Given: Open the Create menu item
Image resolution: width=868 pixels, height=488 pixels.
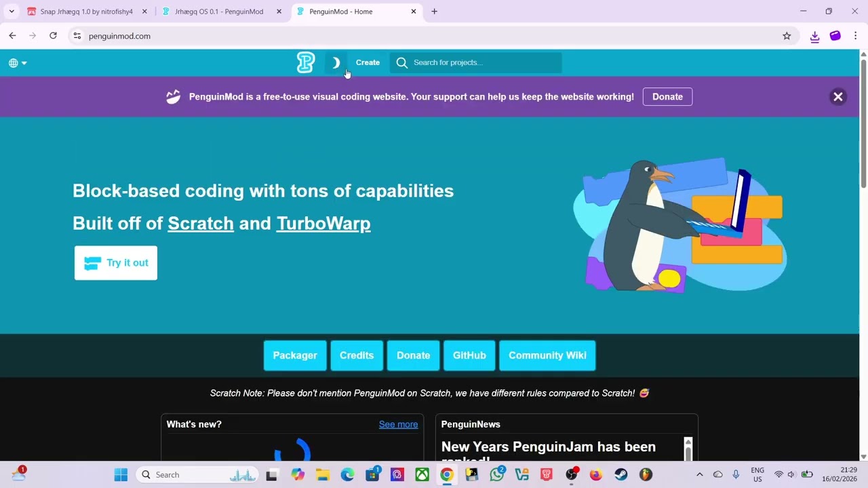Looking at the screenshot, I should coord(368,62).
